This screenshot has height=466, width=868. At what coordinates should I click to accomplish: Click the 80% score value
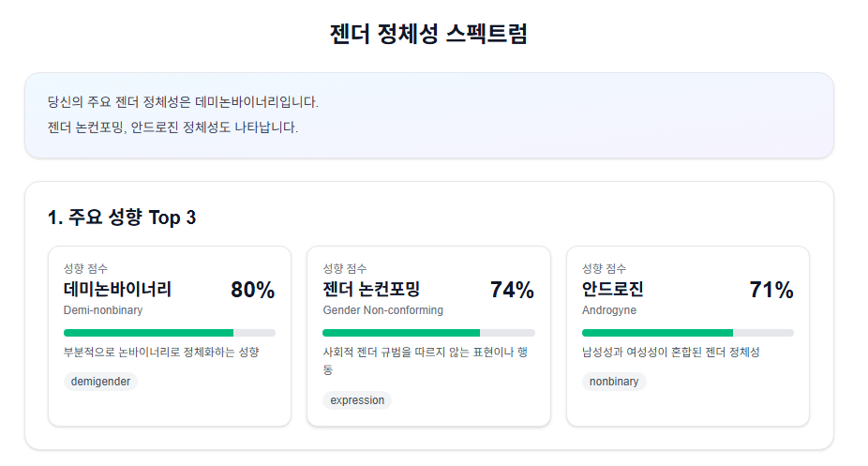(253, 291)
